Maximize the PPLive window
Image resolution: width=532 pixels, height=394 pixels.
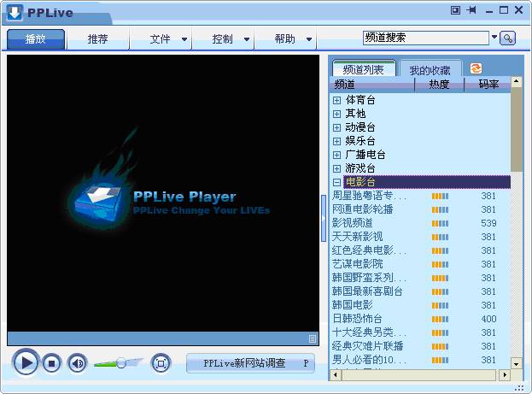click(504, 10)
